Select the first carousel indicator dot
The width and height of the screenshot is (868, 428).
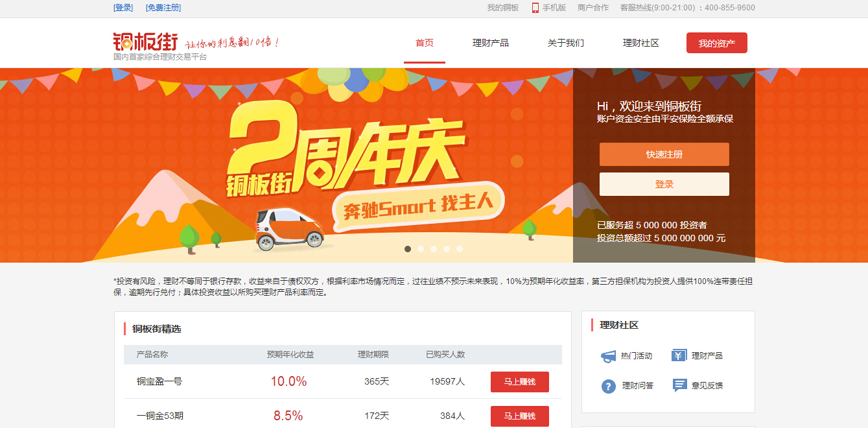click(x=408, y=249)
